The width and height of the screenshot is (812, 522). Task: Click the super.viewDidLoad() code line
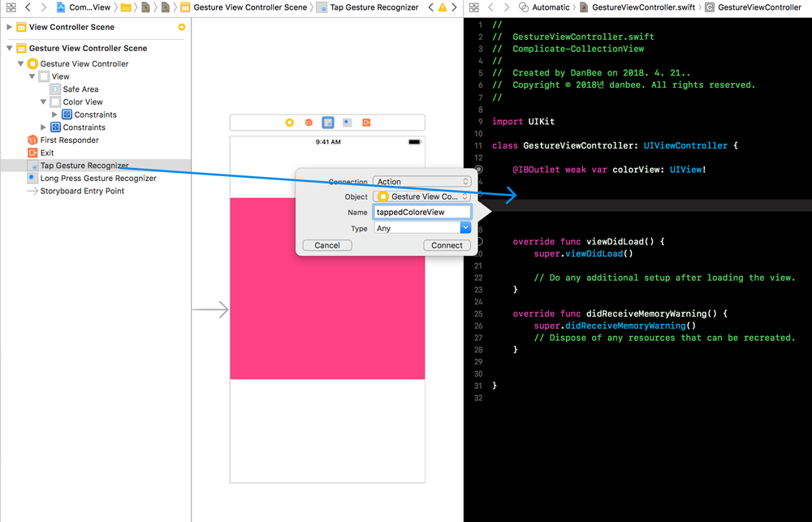(x=584, y=254)
